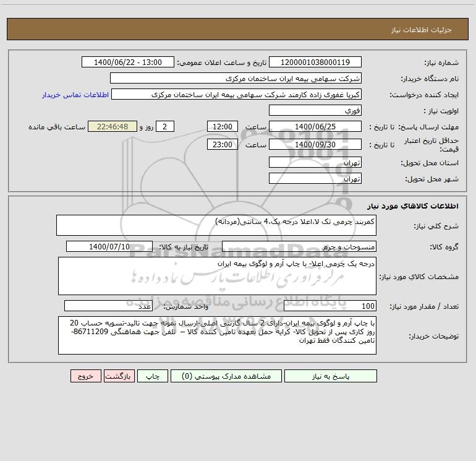This screenshot has width=476, height=461.
Task: Click the 'شرح کلی نیاز:' label
Action: pos(436,226)
